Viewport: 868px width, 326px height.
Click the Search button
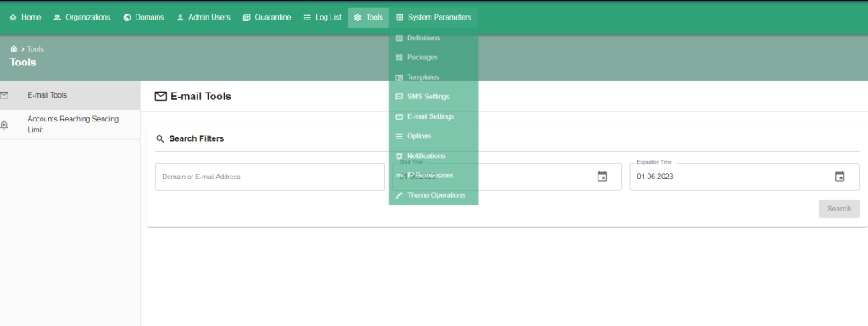pyautogui.click(x=838, y=209)
